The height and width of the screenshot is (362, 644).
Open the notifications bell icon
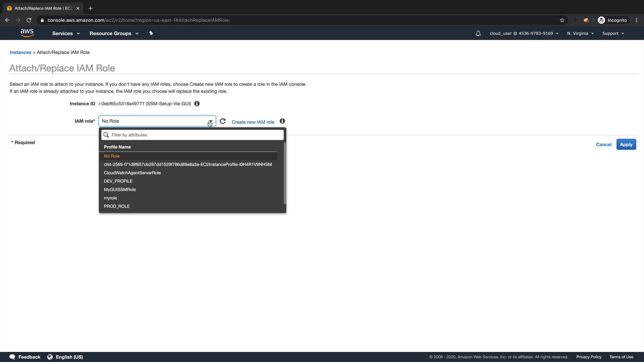click(478, 34)
